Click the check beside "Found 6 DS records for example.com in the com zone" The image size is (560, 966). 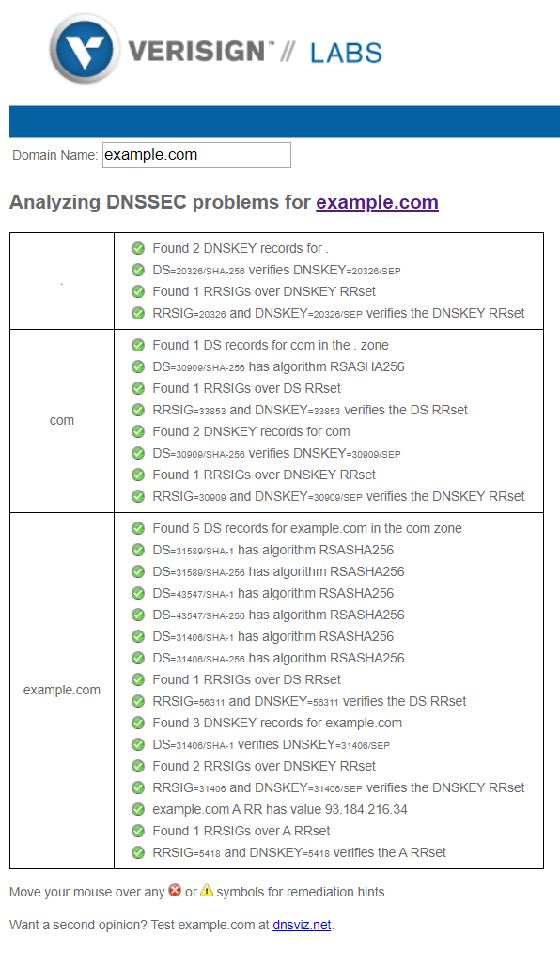point(138,528)
